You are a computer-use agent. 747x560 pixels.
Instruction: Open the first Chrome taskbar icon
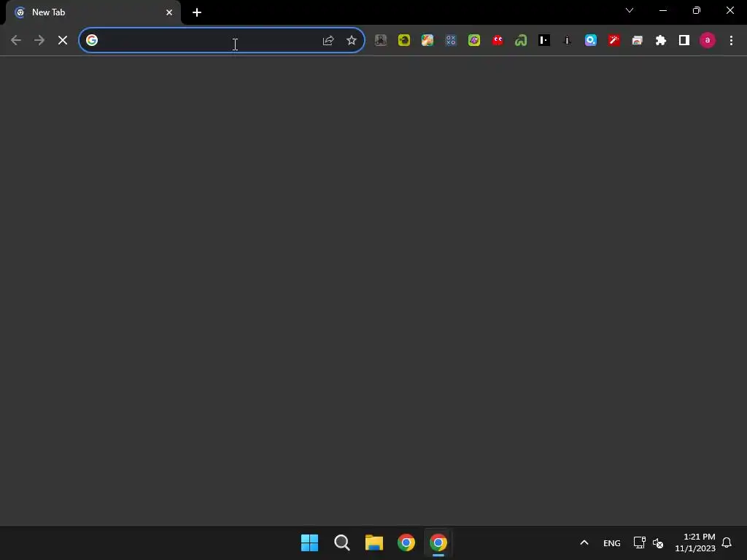[x=406, y=542]
